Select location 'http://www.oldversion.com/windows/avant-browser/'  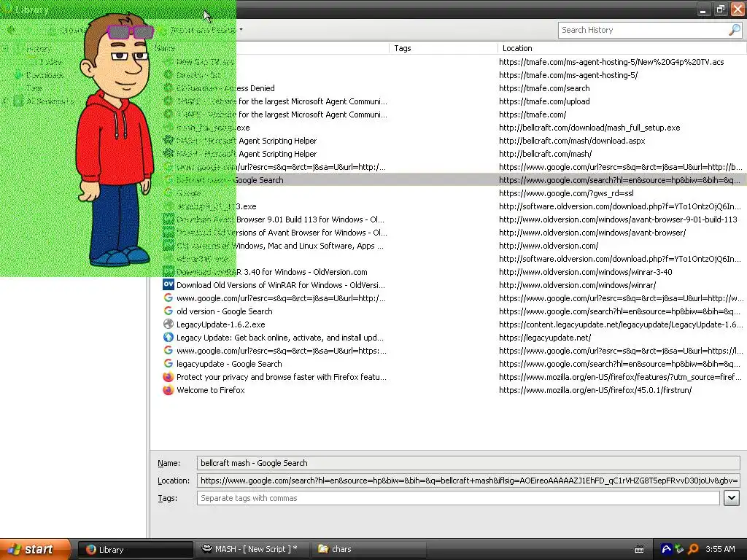tap(592, 233)
